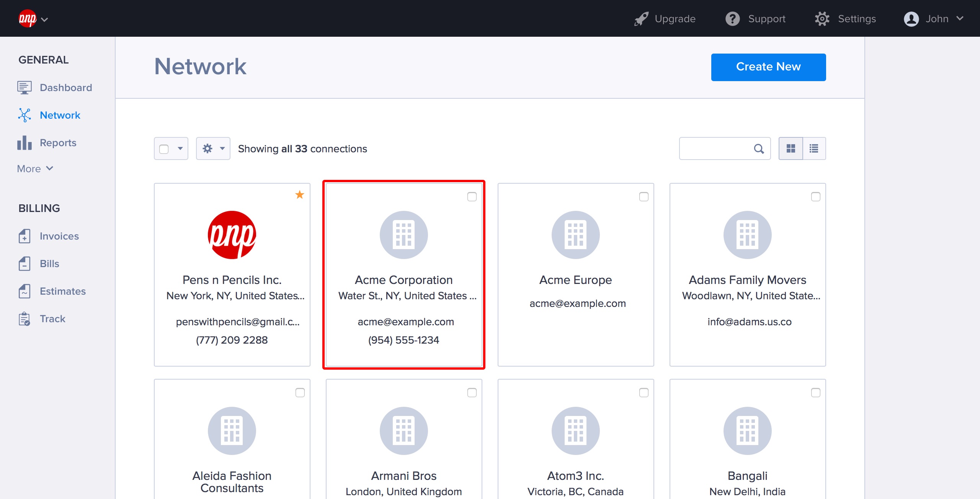
Task: Go to Invoices in the Billing section
Action: 59,236
